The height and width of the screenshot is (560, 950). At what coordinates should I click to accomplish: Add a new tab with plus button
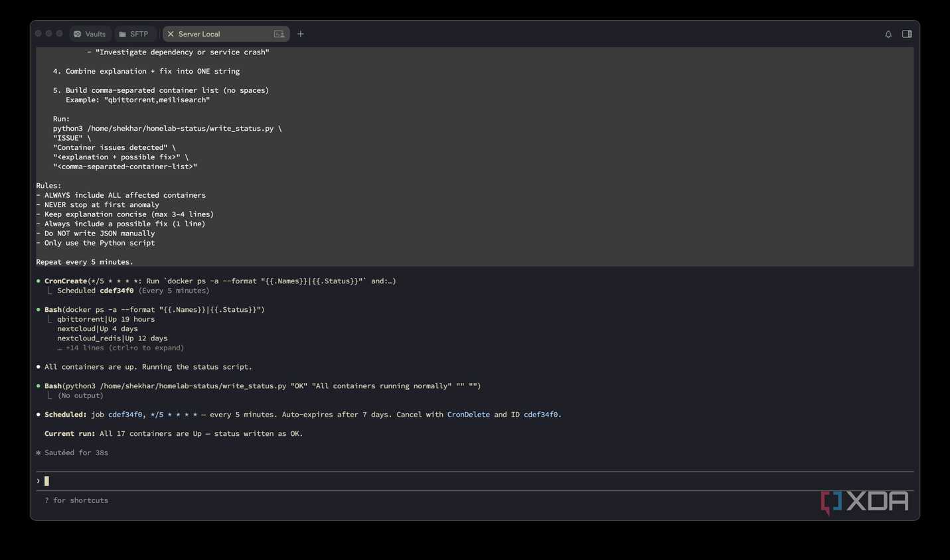[x=301, y=34]
